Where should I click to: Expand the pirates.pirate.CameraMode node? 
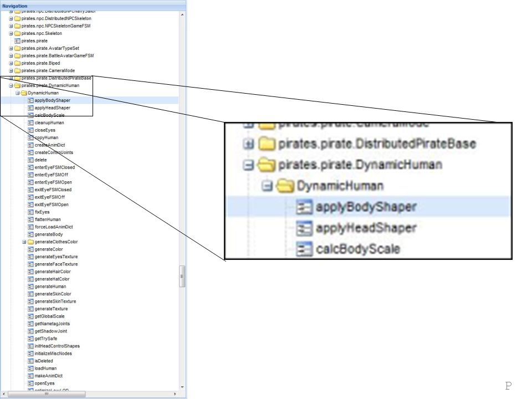click(x=11, y=71)
